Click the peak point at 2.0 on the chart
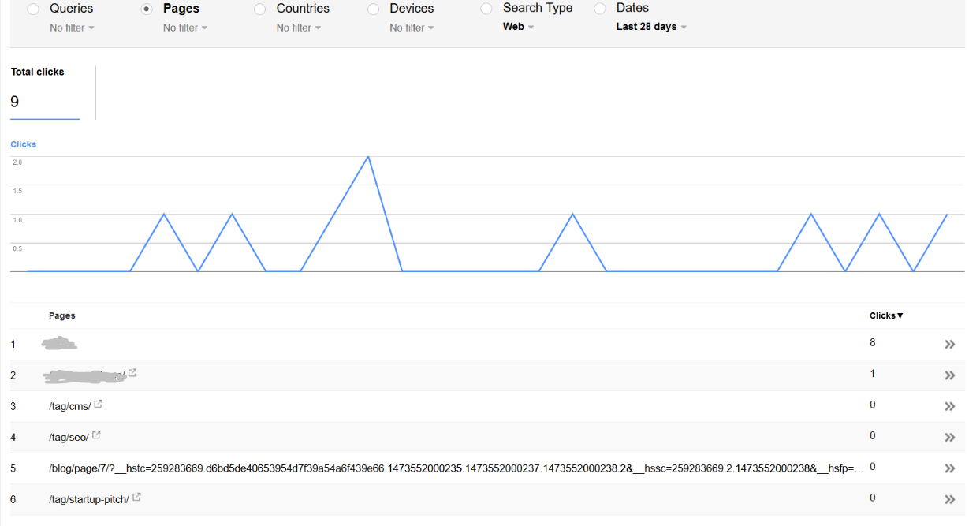Viewport: 980px width, 526px height. click(x=368, y=157)
